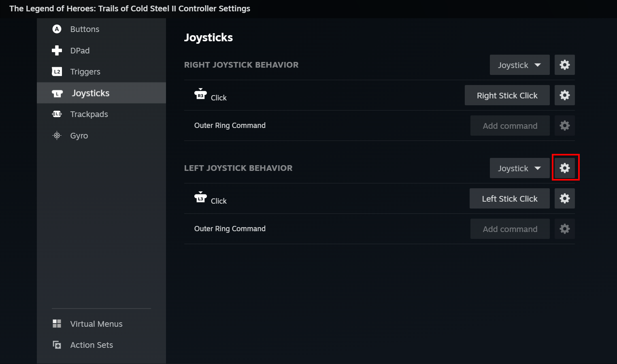Open gear settings for Right Stick Click

(564, 95)
